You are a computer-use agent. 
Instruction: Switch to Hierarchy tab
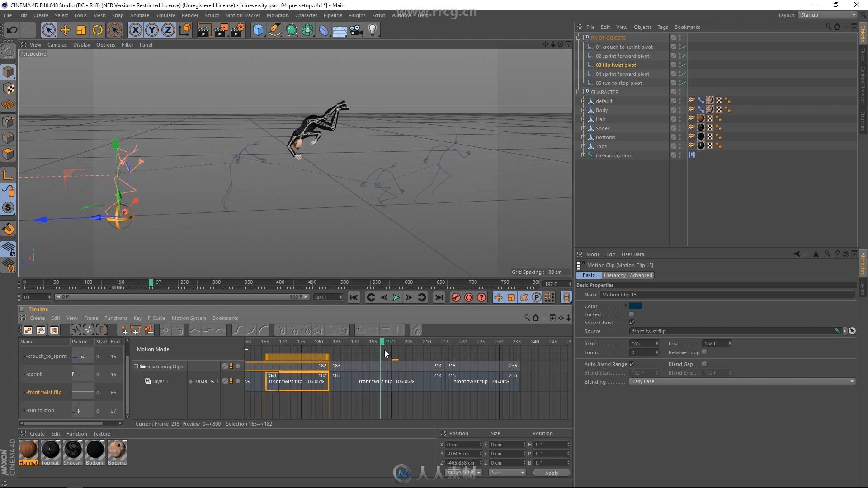[614, 275]
